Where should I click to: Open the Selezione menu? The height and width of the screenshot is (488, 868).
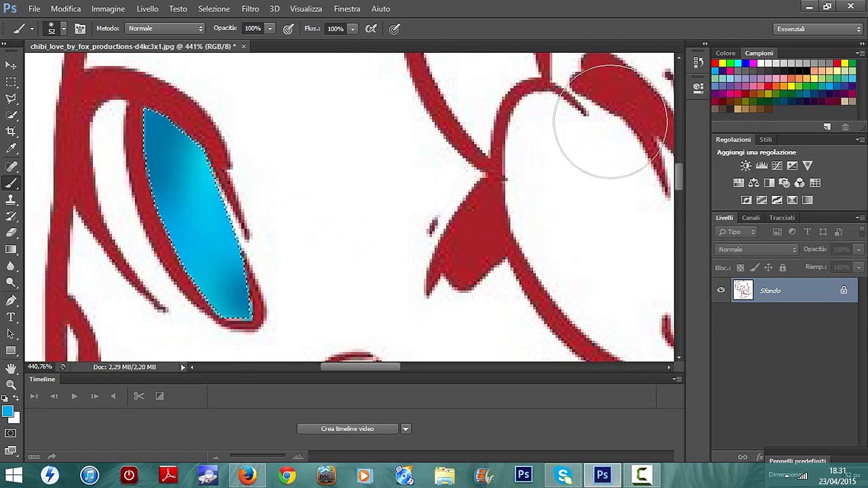(x=214, y=9)
